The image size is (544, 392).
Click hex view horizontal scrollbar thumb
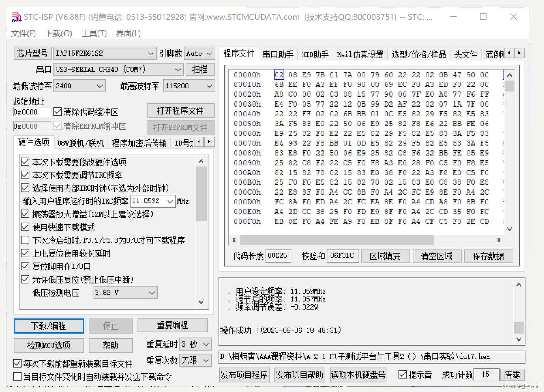tap(337, 240)
